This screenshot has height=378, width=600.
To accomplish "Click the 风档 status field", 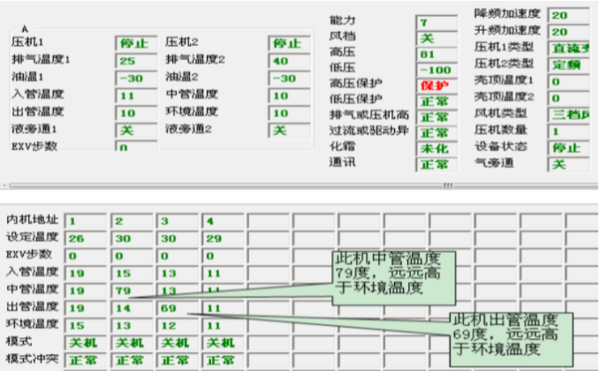I will click(437, 38).
